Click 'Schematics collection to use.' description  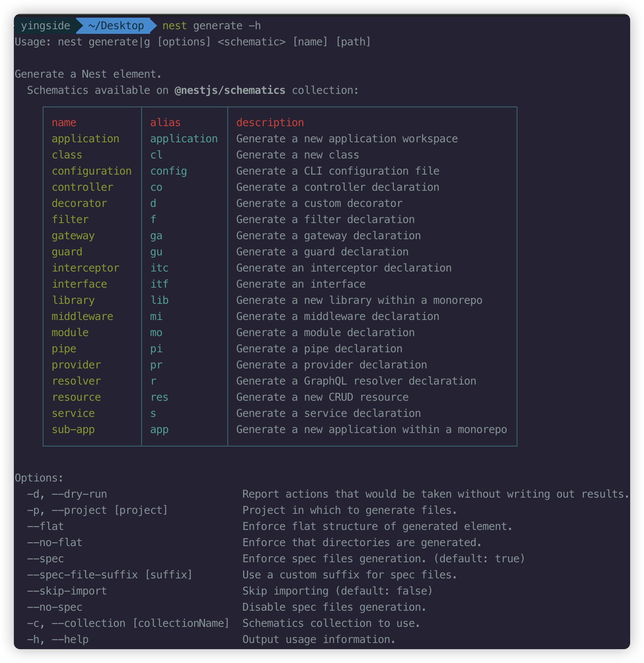tap(332, 623)
